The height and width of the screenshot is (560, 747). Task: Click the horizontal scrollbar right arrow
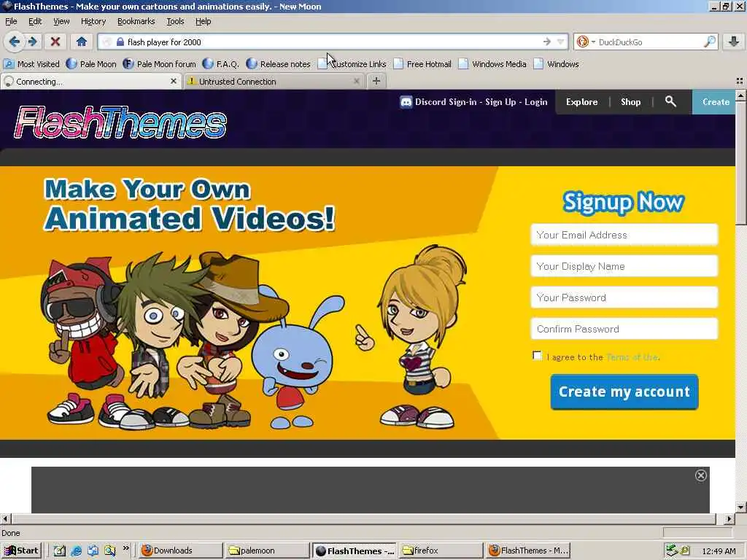(729, 518)
